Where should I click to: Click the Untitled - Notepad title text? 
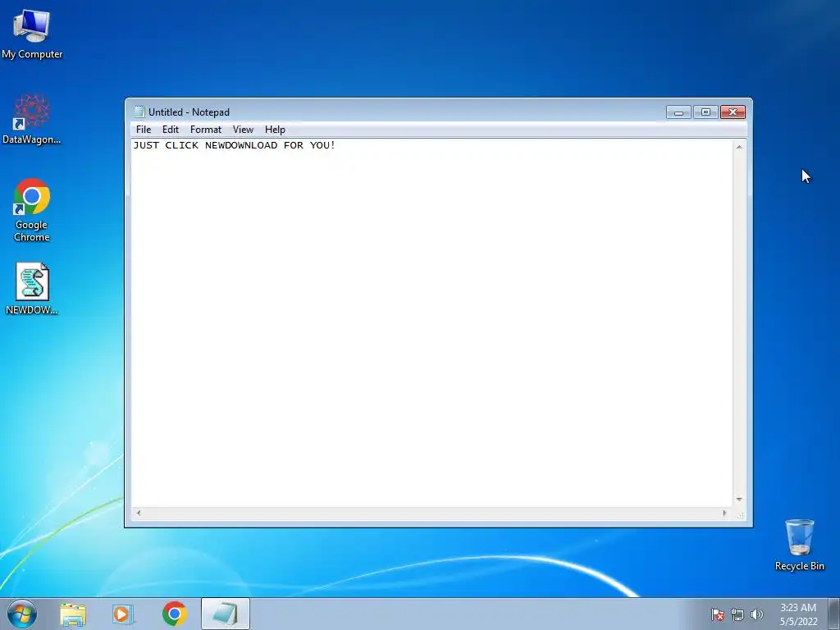[x=189, y=112]
